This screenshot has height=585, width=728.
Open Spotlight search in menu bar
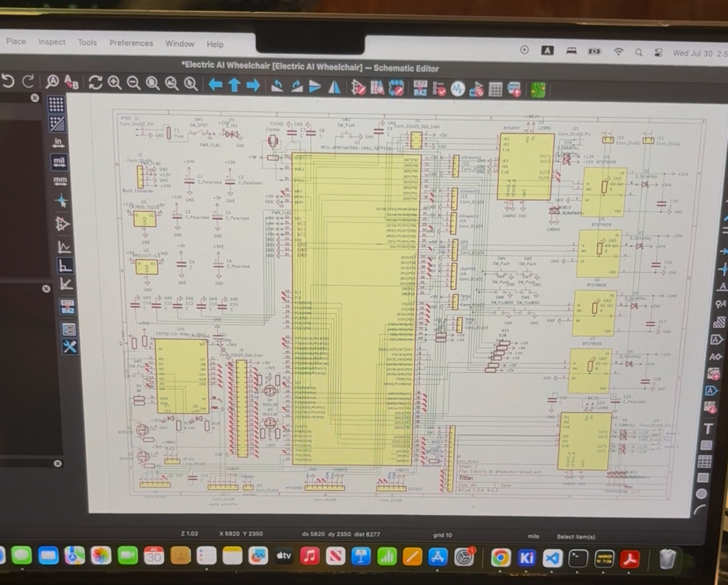click(x=639, y=53)
